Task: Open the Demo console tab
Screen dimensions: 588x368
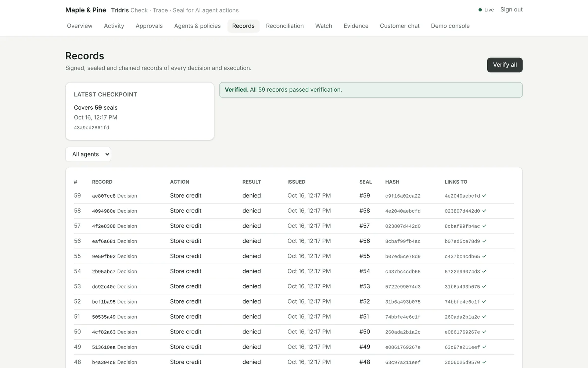Action: tap(450, 26)
